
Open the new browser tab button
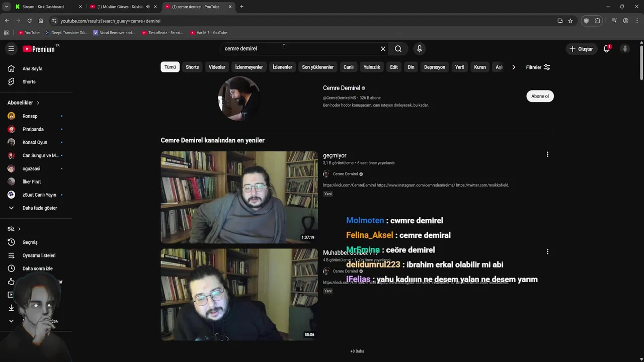[242, 7]
